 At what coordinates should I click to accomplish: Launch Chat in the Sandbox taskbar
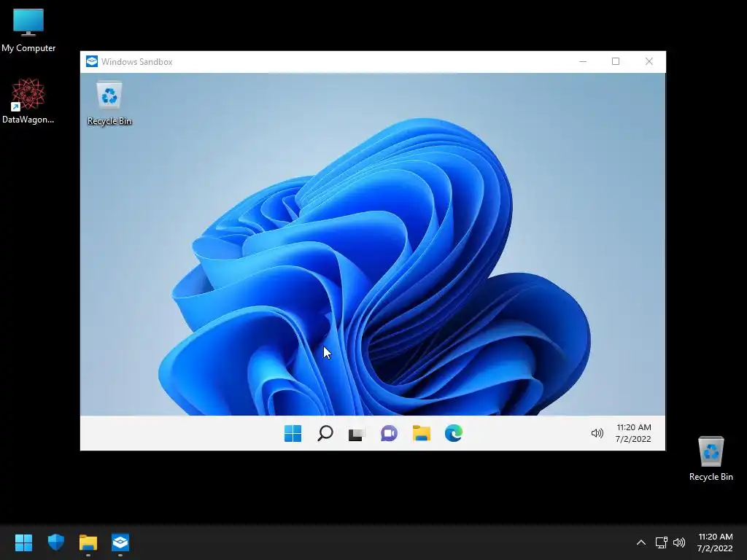[x=390, y=433]
